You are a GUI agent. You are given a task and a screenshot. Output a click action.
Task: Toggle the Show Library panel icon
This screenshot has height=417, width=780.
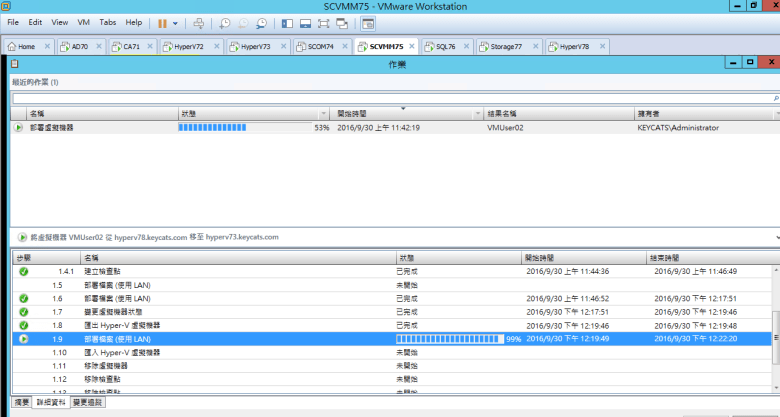[x=284, y=22]
